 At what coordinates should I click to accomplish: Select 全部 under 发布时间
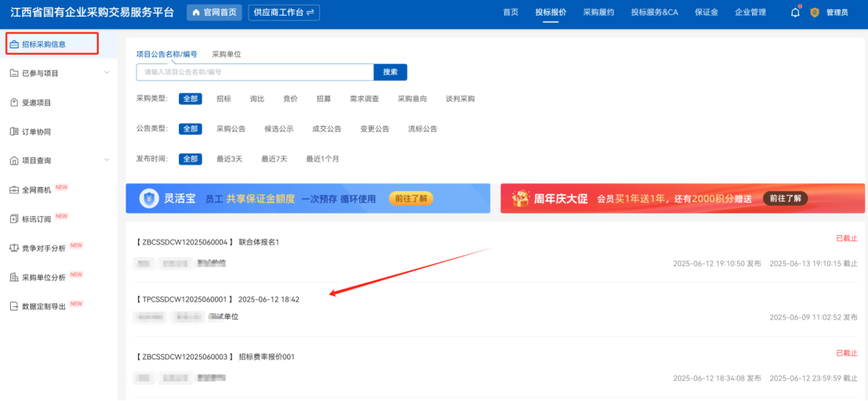pos(190,159)
